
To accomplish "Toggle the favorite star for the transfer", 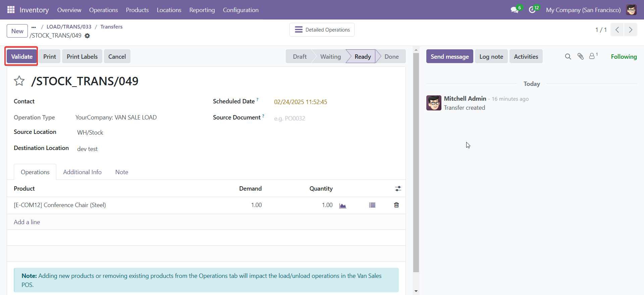I will point(19,81).
